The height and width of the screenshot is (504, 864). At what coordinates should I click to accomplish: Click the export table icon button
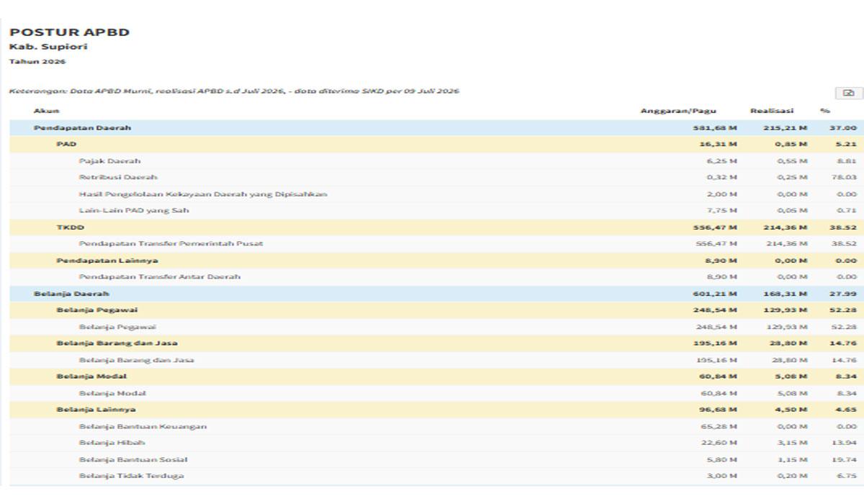tap(847, 94)
